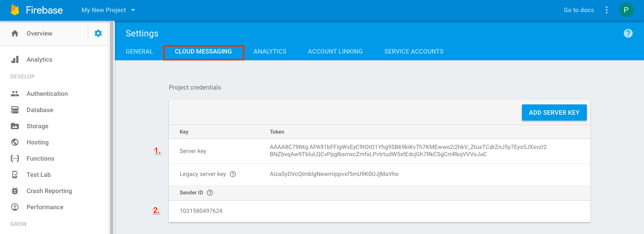Viewport: 644px width, 234px height.
Task: Follow the Go to docs link
Action: pos(579,10)
